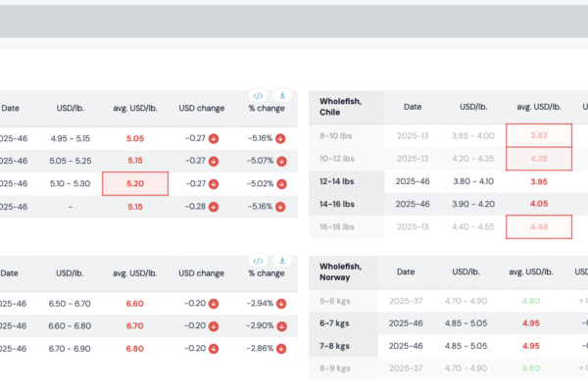The image size is (588, 392).
Task: Click the down arrow beside -2.86%
Action: coord(281,349)
